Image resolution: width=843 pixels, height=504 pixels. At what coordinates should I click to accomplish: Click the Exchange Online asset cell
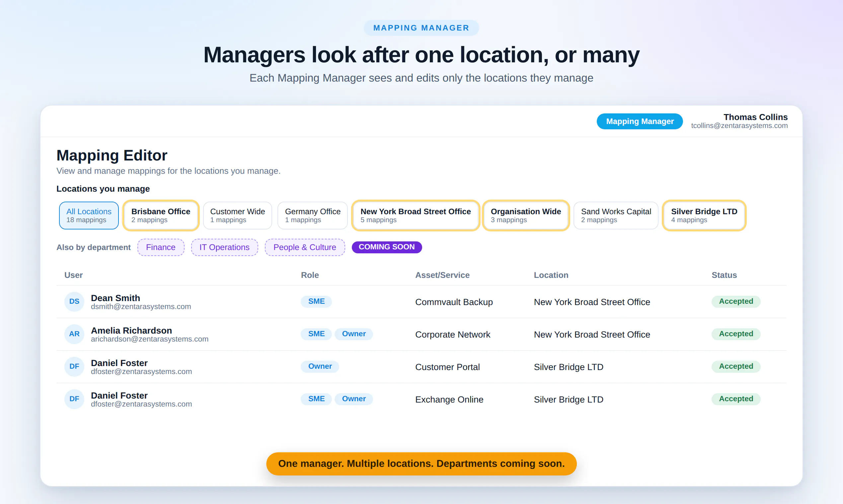click(x=449, y=400)
